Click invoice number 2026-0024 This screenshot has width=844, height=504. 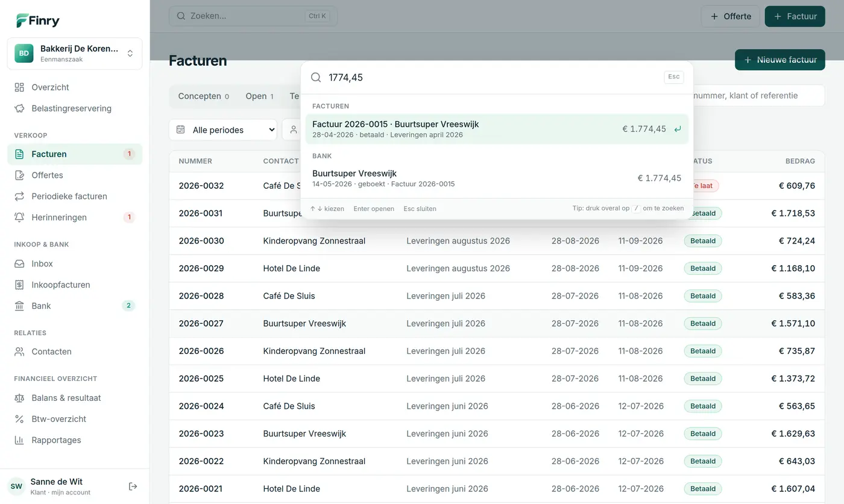point(201,406)
